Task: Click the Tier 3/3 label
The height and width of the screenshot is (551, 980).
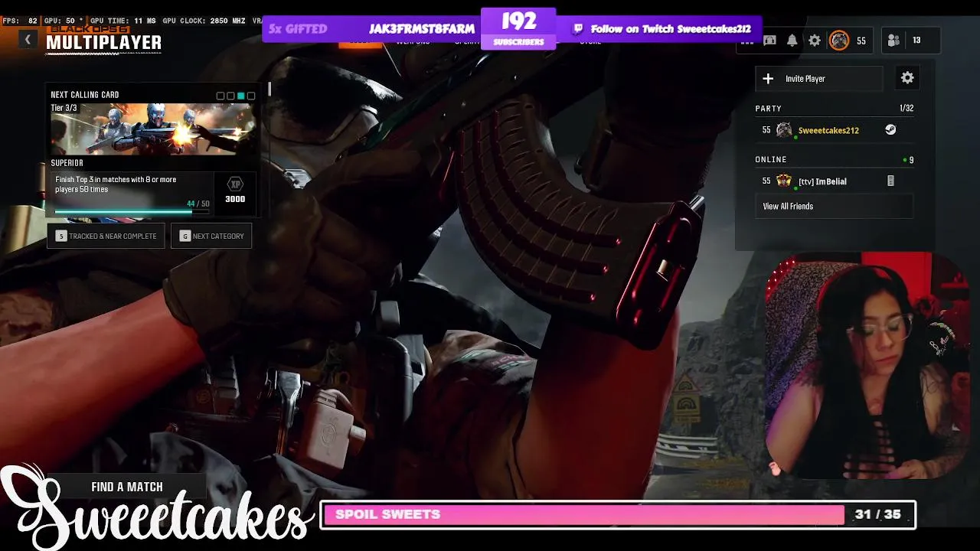Action: click(64, 108)
